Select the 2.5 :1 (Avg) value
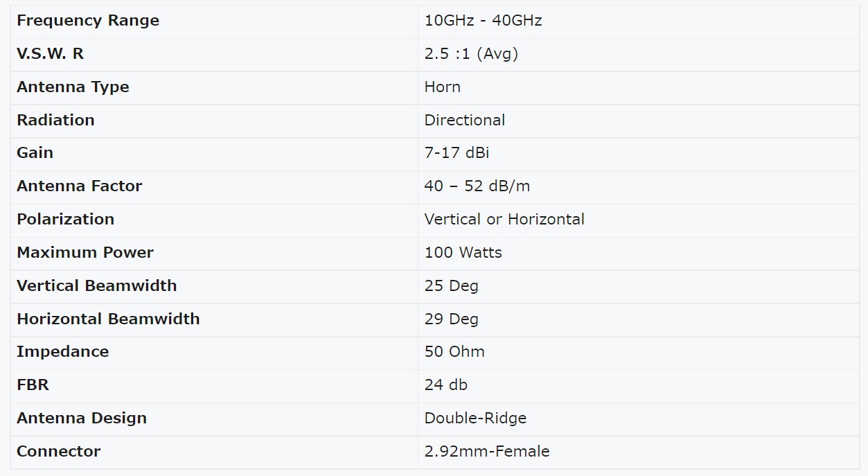 [471, 54]
